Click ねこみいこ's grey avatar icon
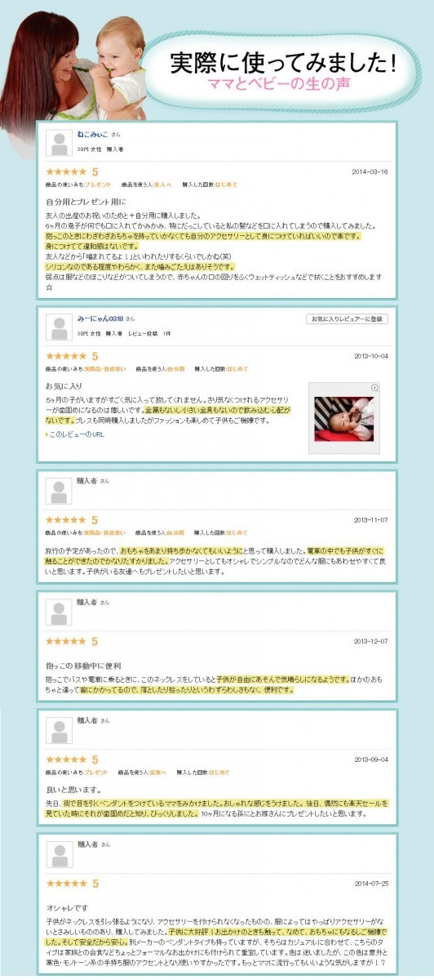The height and width of the screenshot is (980, 434). [x=59, y=143]
